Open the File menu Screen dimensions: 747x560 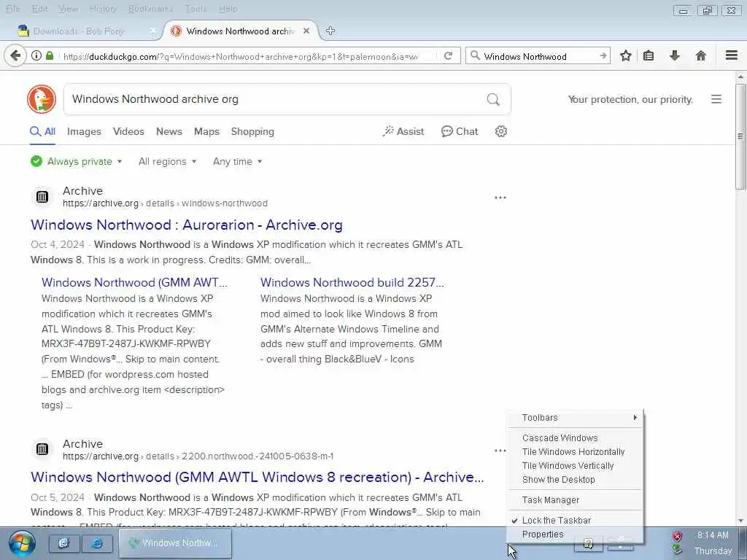[12, 9]
